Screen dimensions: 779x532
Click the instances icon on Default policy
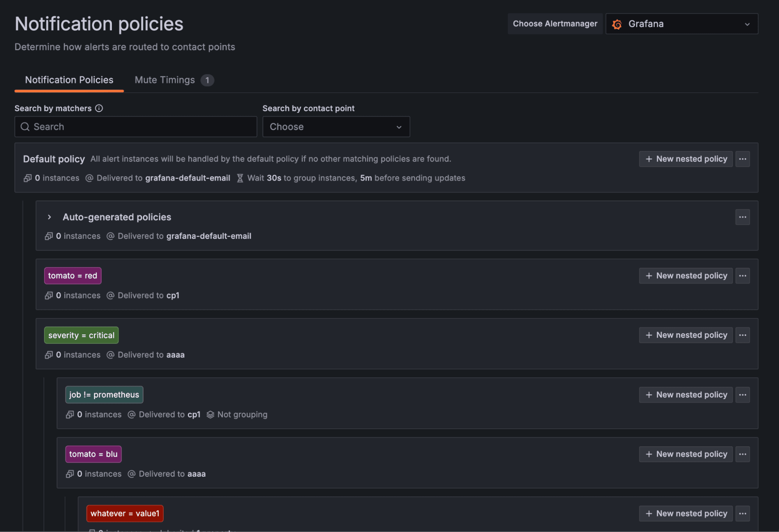point(28,178)
